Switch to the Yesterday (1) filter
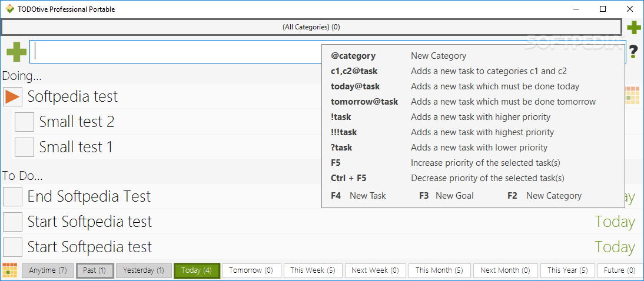Screen dimensions: 644x281 [143, 270]
